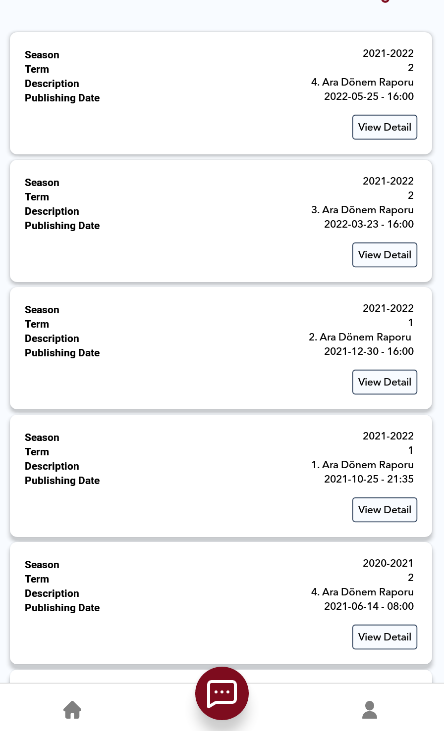Click the Term label in fourth card

click(37, 452)
